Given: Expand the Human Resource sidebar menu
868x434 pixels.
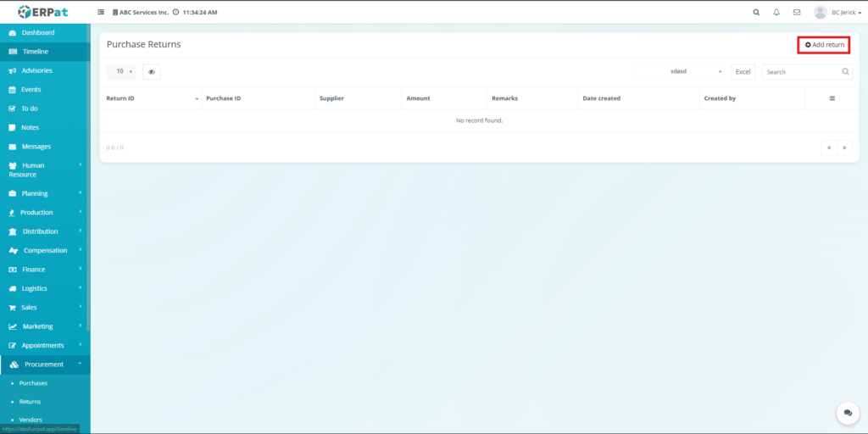Looking at the screenshot, I should pos(44,170).
